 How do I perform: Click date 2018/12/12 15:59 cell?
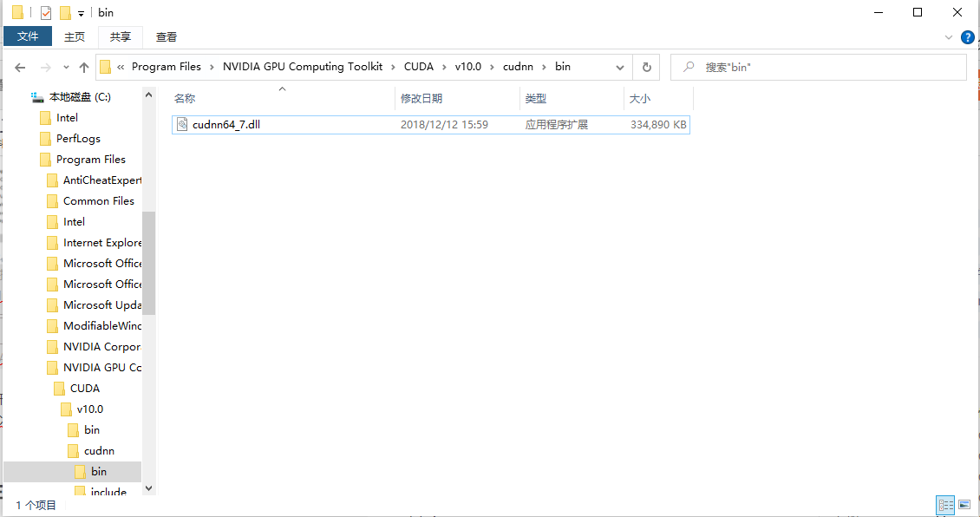[x=444, y=124]
